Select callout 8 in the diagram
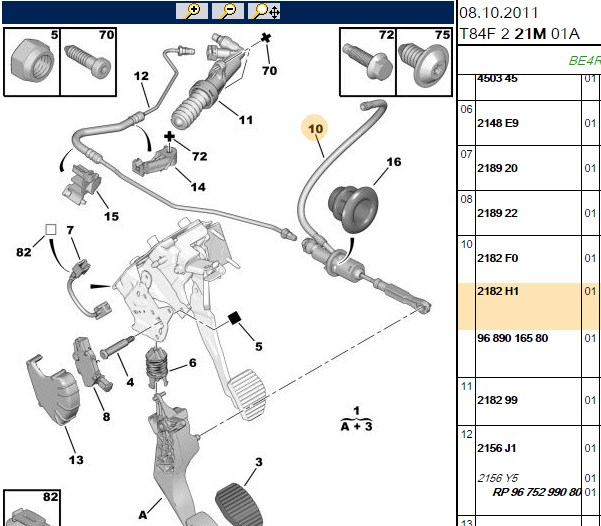 click(106, 416)
